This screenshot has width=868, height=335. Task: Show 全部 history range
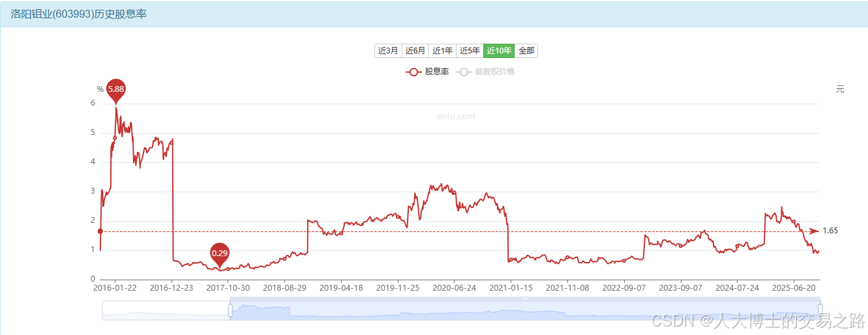coord(526,51)
